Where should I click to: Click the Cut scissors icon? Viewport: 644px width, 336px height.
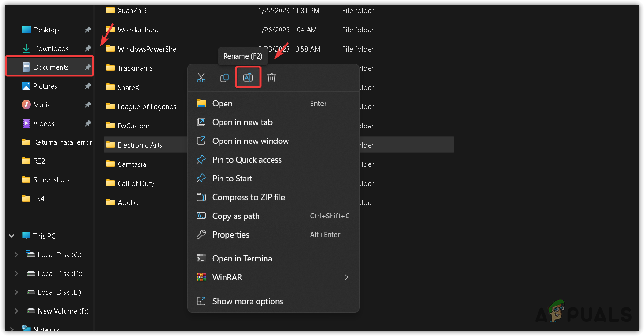pos(201,78)
